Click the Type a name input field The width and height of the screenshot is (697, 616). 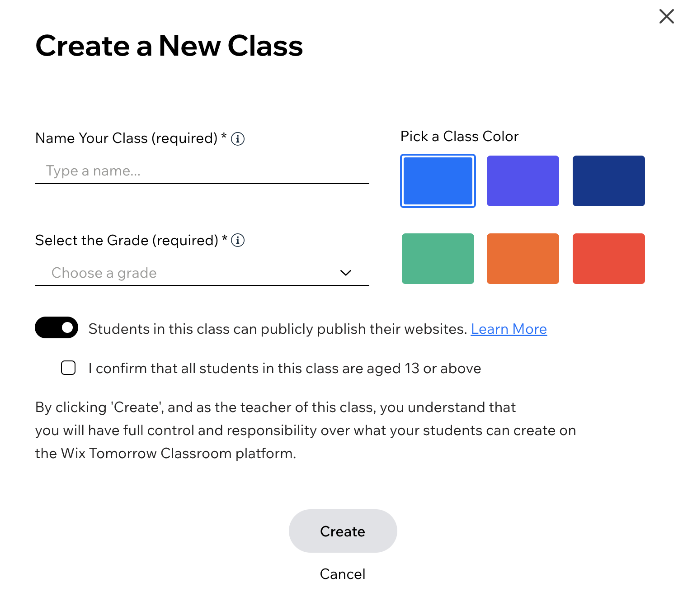pos(202,171)
